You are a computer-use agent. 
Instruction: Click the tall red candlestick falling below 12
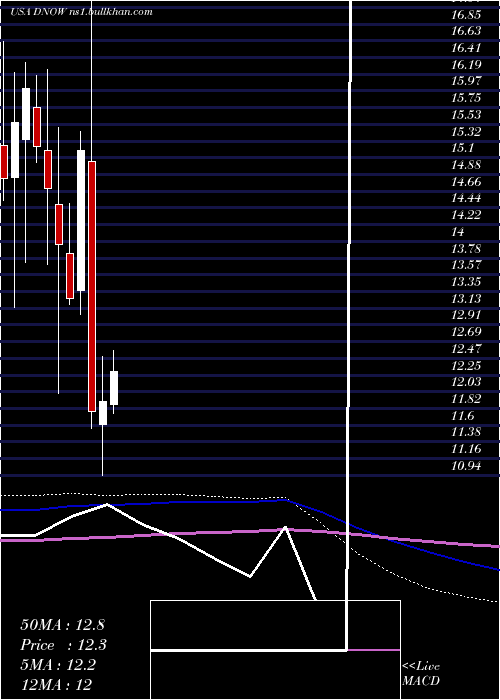(x=92, y=286)
